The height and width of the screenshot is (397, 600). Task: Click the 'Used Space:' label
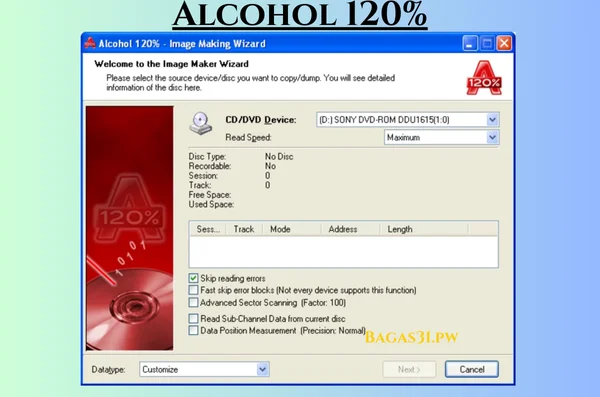pyautogui.click(x=211, y=204)
